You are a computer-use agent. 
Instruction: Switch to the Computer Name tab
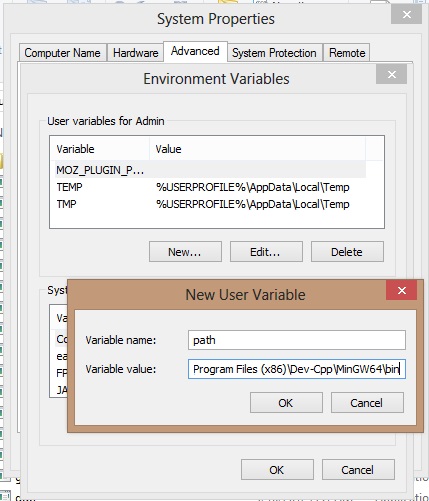pos(63,53)
